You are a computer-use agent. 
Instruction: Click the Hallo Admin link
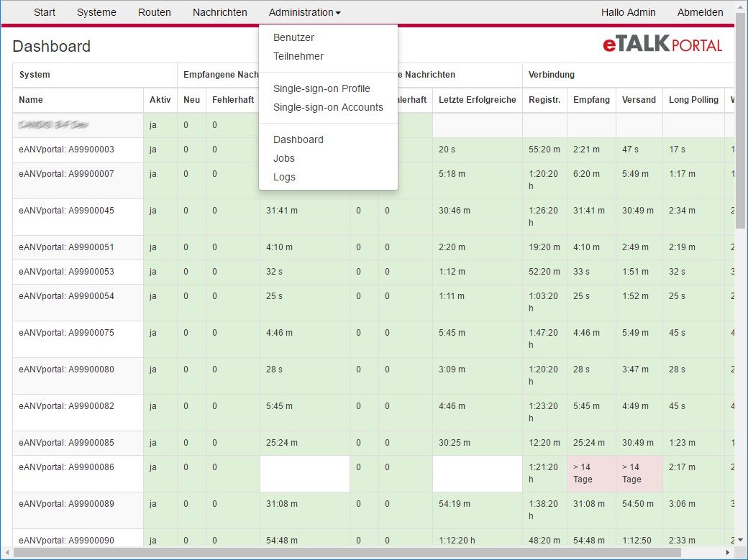[x=628, y=12]
